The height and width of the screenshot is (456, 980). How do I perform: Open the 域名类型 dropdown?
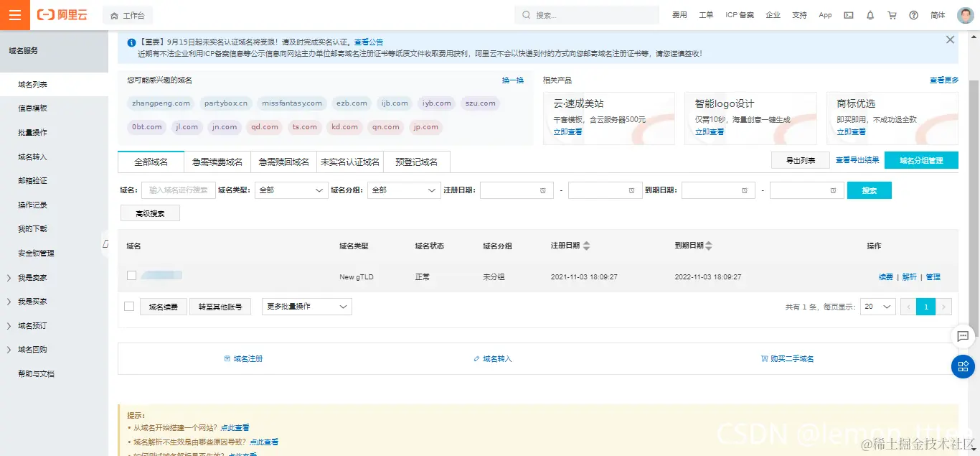click(292, 190)
